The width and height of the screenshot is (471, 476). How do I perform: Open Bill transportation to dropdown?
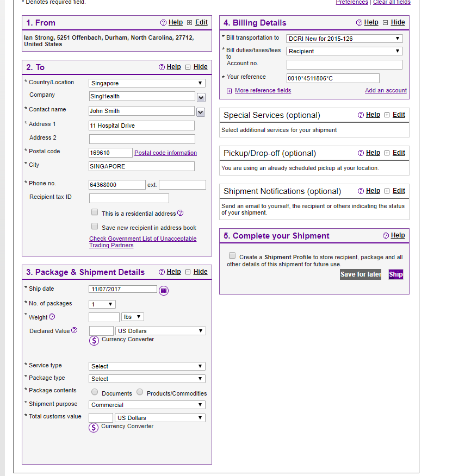[x=345, y=39]
